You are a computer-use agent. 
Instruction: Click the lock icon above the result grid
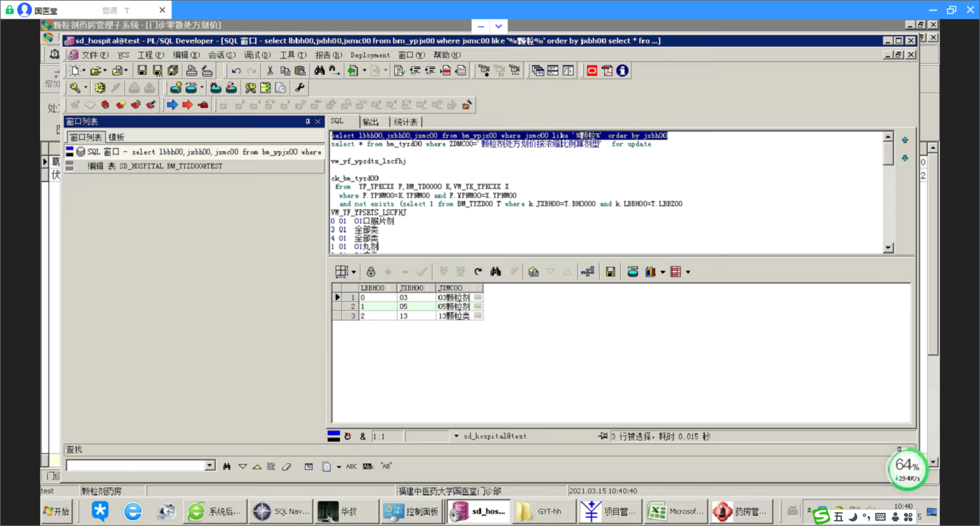tap(371, 272)
